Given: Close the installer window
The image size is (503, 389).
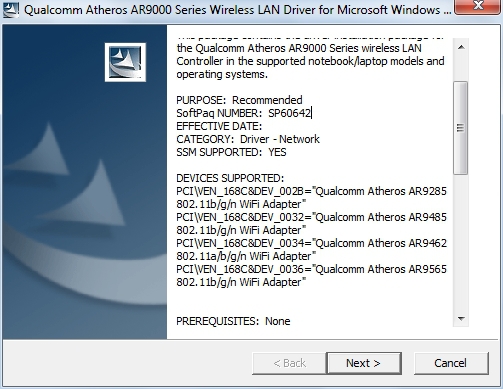Looking at the screenshot, I should tap(478, 6).
